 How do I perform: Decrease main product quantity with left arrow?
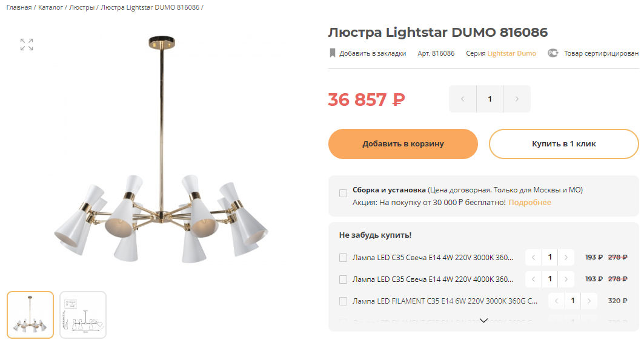point(462,99)
